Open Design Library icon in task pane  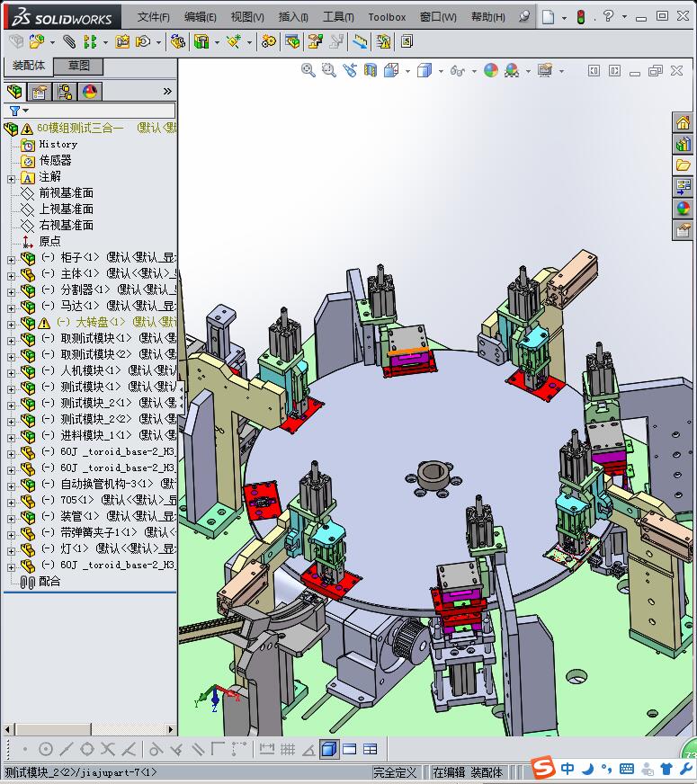pos(683,144)
